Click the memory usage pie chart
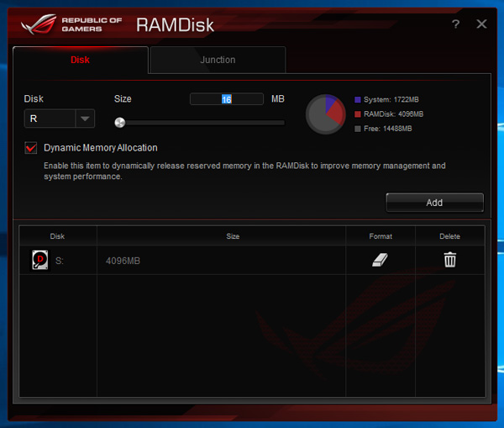The image size is (504, 428). (x=325, y=114)
